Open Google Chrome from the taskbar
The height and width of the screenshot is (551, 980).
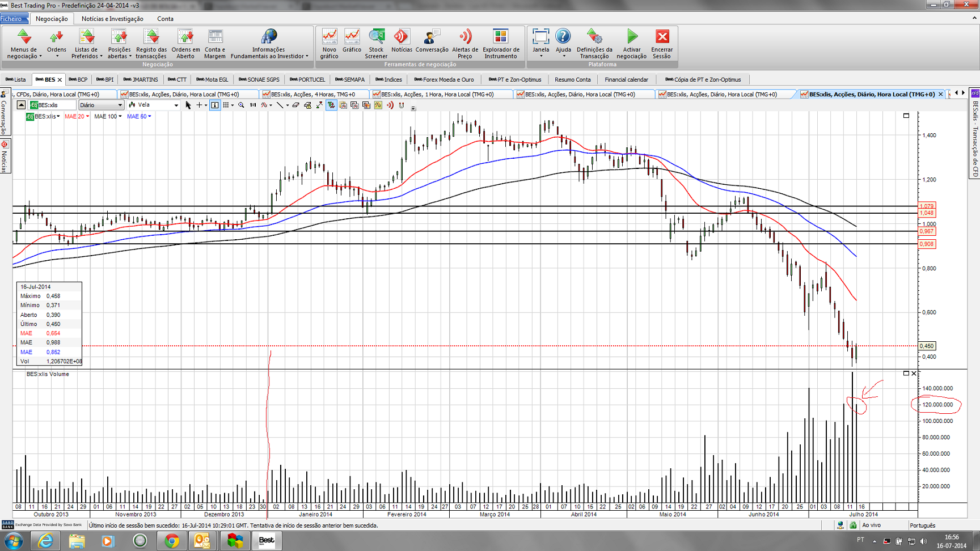coord(172,541)
